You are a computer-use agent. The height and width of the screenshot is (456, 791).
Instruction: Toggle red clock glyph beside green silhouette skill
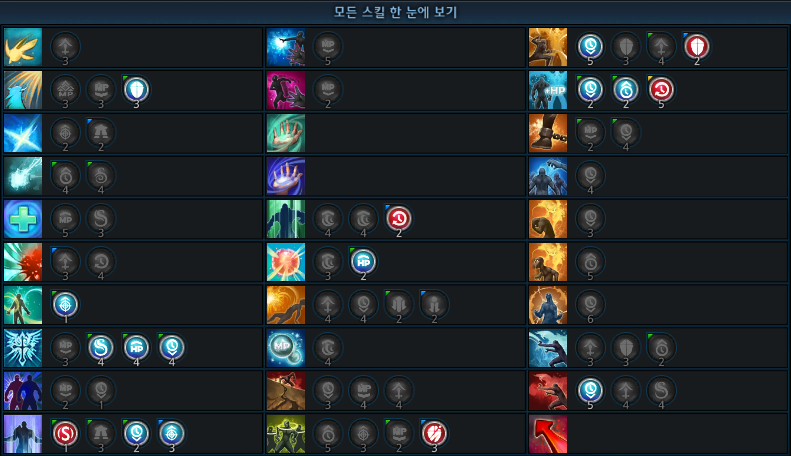(x=399, y=218)
